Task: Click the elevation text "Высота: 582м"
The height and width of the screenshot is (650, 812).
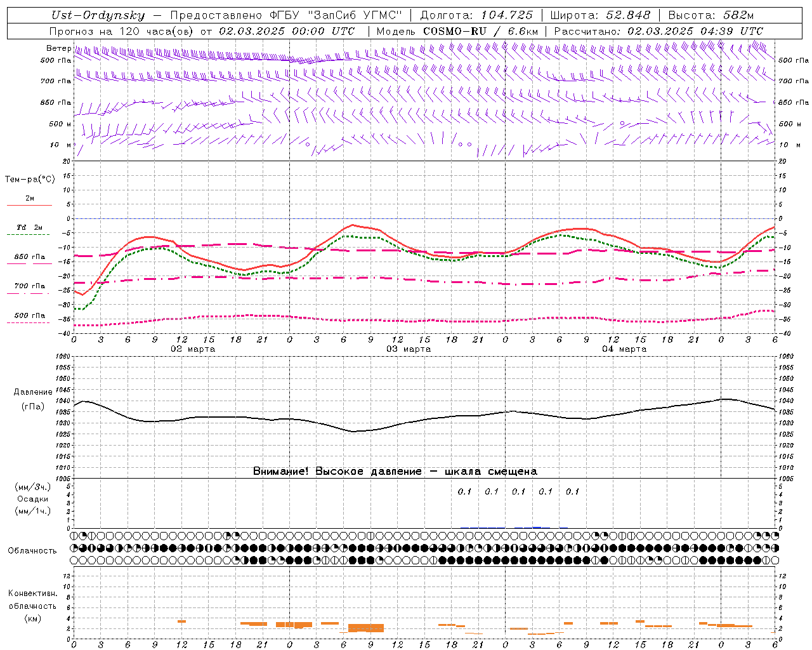Action: 711,16
